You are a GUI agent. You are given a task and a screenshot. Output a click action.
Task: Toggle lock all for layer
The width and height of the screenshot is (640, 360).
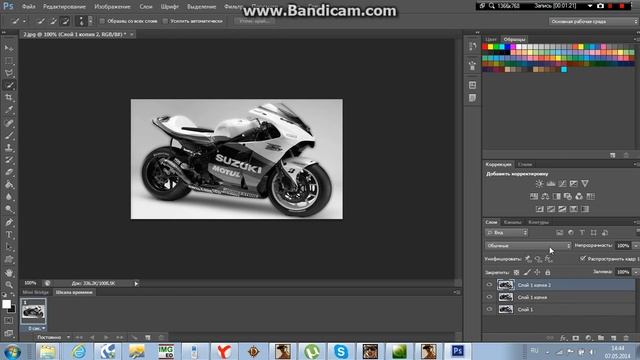click(x=548, y=272)
